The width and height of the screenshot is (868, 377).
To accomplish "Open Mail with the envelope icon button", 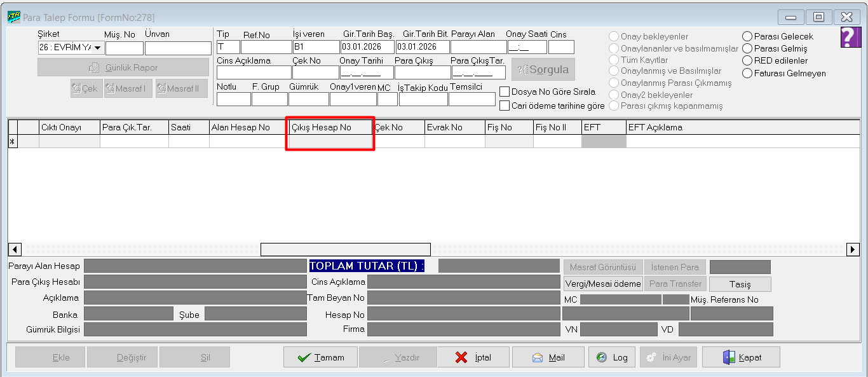I will tap(548, 357).
